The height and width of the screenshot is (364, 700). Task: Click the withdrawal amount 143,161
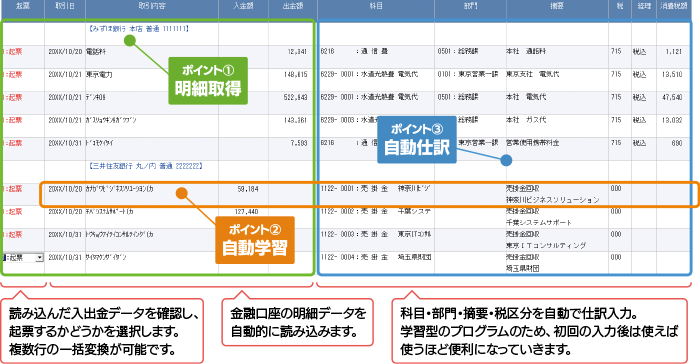[296, 120]
